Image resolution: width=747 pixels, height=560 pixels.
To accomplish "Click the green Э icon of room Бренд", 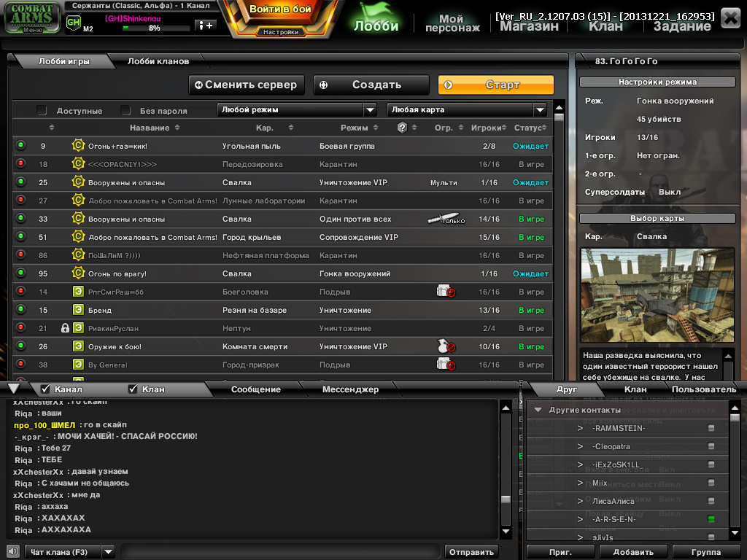I will [x=78, y=309].
